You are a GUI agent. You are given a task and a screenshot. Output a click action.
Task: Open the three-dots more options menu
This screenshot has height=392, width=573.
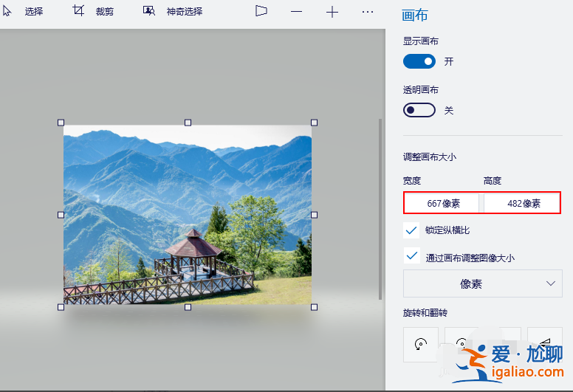pyautogui.click(x=367, y=12)
